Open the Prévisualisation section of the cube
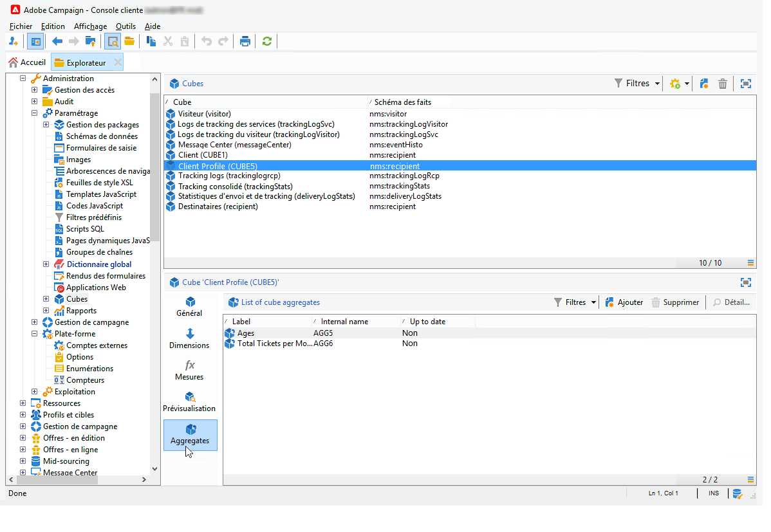Viewport: 771px width, 532px height. pos(189,402)
